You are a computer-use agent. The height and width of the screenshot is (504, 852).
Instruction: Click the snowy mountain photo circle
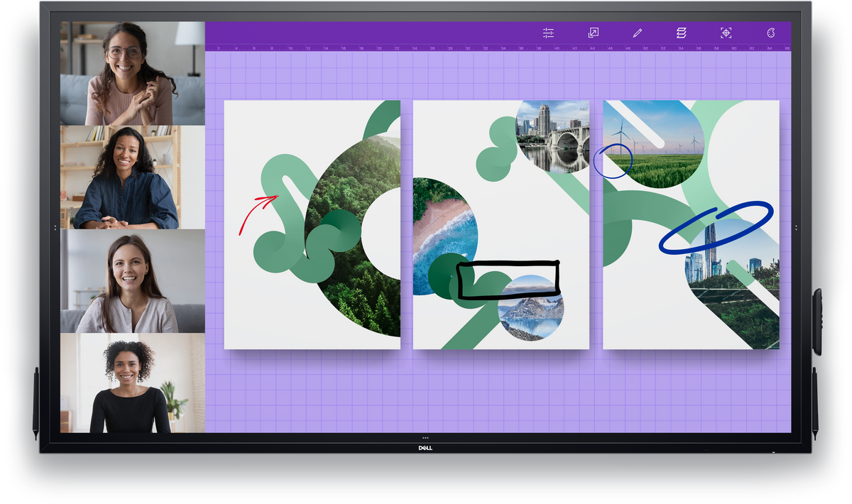(x=530, y=308)
